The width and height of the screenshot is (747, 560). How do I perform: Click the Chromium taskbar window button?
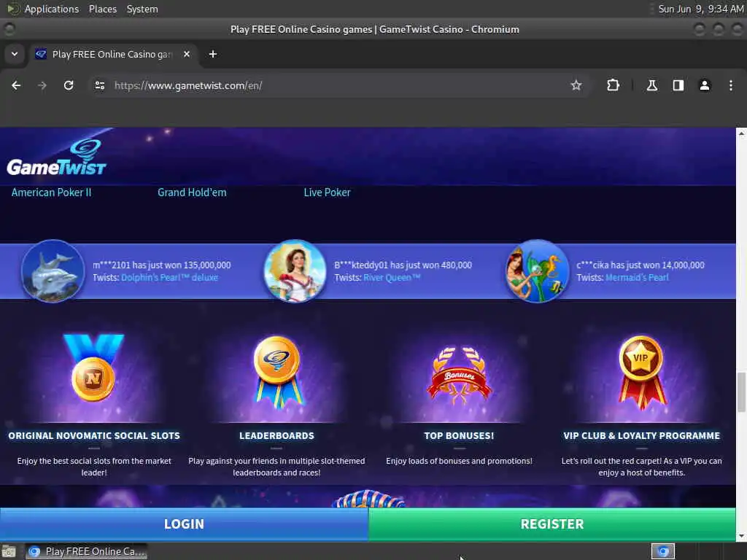click(x=87, y=551)
